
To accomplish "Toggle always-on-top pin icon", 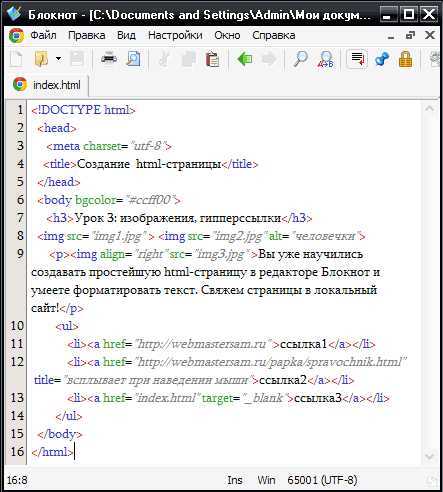I will tap(382, 60).
